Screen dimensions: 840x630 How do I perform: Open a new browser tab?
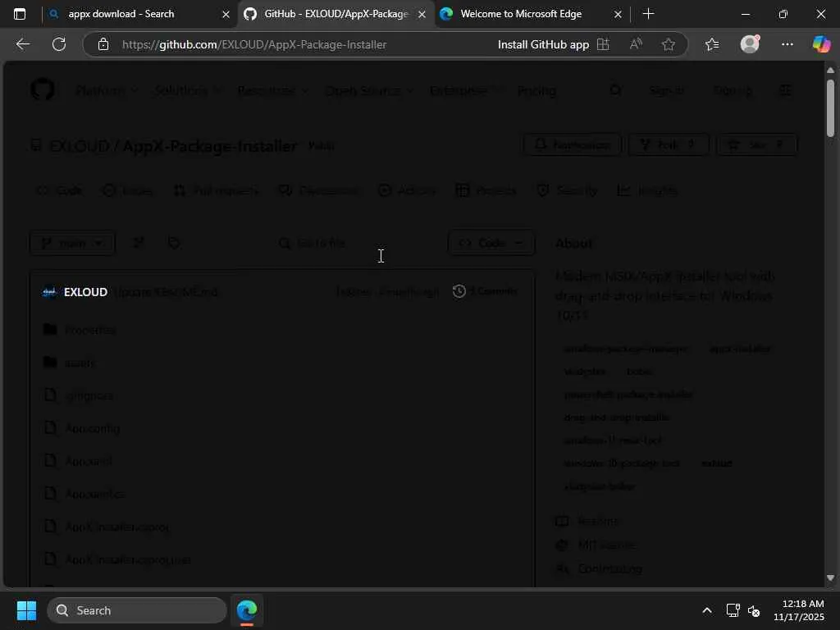[648, 14]
